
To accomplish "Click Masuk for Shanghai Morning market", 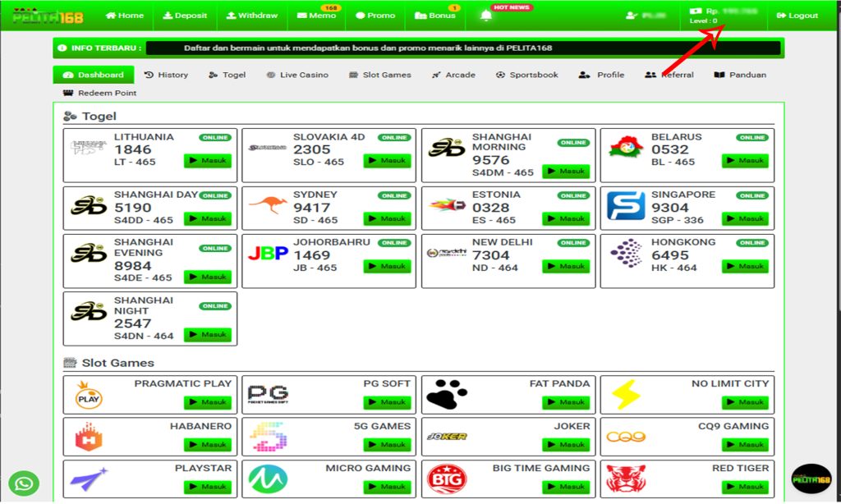I will coord(566,171).
